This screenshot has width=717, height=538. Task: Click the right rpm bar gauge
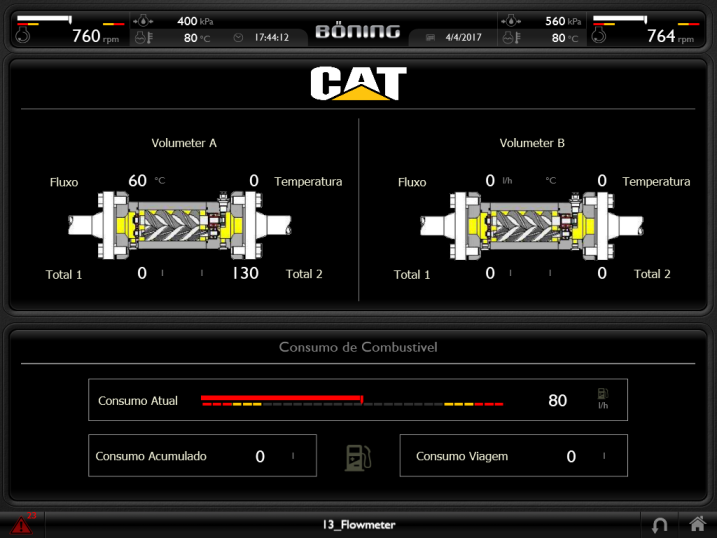(x=646, y=21)
